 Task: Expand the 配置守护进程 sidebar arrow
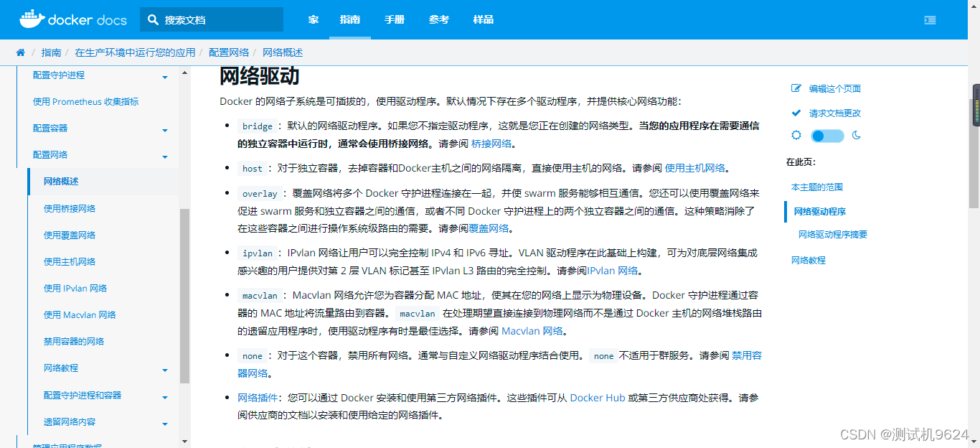(x=165, y=77)
